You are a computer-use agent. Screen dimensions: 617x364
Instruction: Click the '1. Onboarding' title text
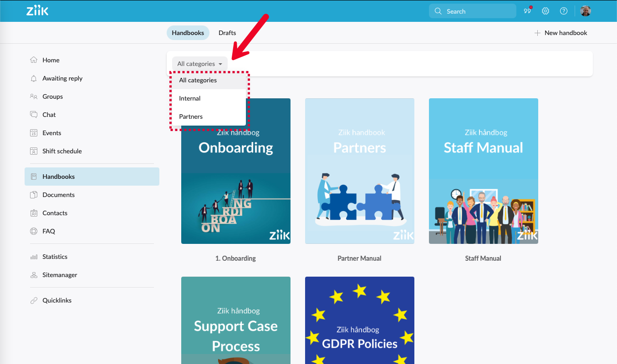tap(235, 258)
